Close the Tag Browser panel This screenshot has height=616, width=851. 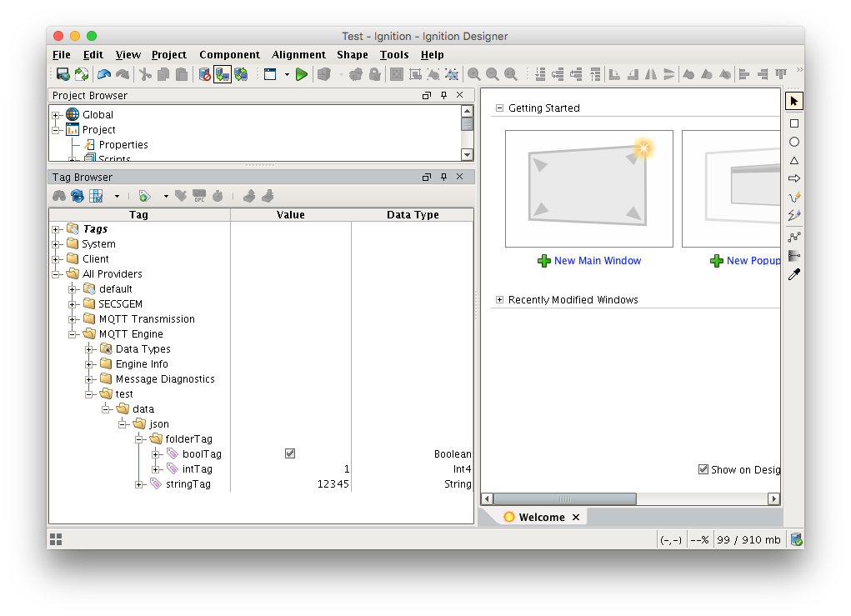[460, 177]
